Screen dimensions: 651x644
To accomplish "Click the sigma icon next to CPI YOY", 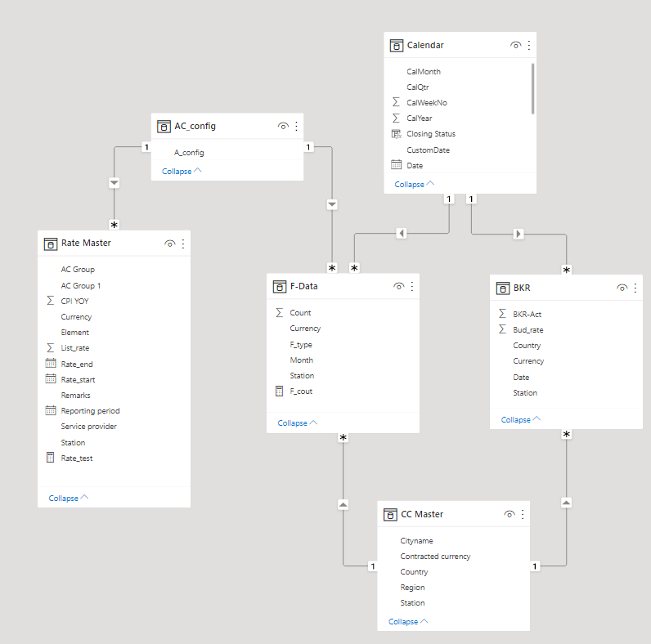I will click(51, 301).
